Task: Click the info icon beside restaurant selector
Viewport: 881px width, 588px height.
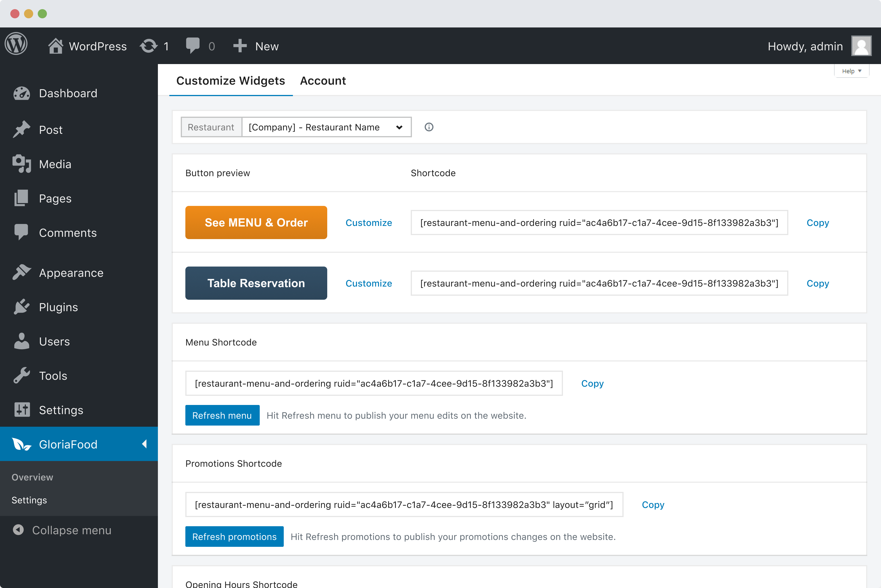Action: point(429,127)
